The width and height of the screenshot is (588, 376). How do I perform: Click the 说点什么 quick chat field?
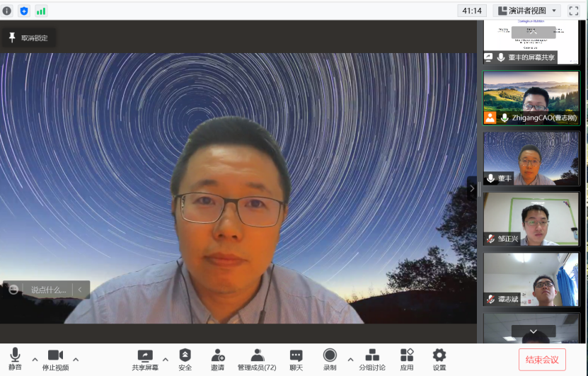tap(48, 290)
